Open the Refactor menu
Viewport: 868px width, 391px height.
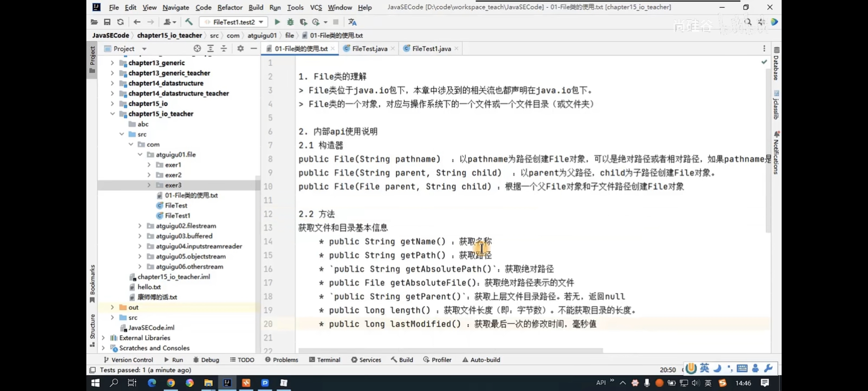pos(229,7)
